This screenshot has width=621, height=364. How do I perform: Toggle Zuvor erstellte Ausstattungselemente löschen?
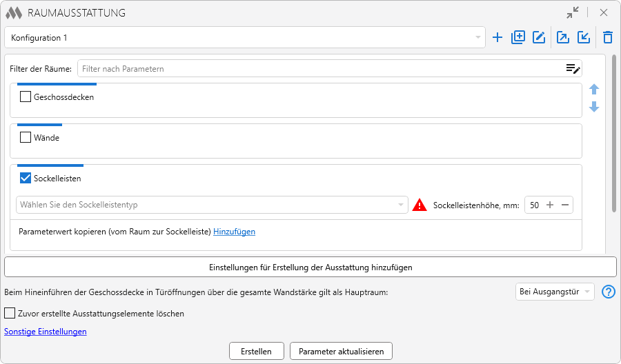point(10,314)
